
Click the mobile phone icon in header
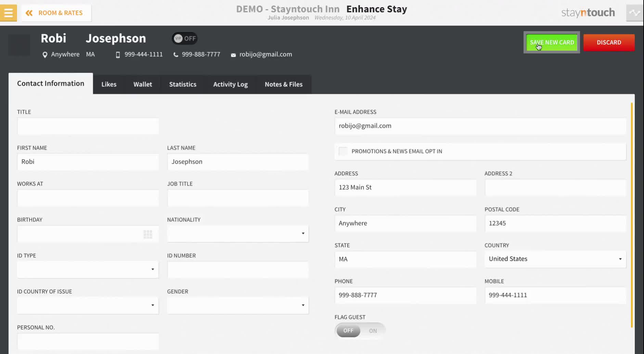(x=118, y=55)
